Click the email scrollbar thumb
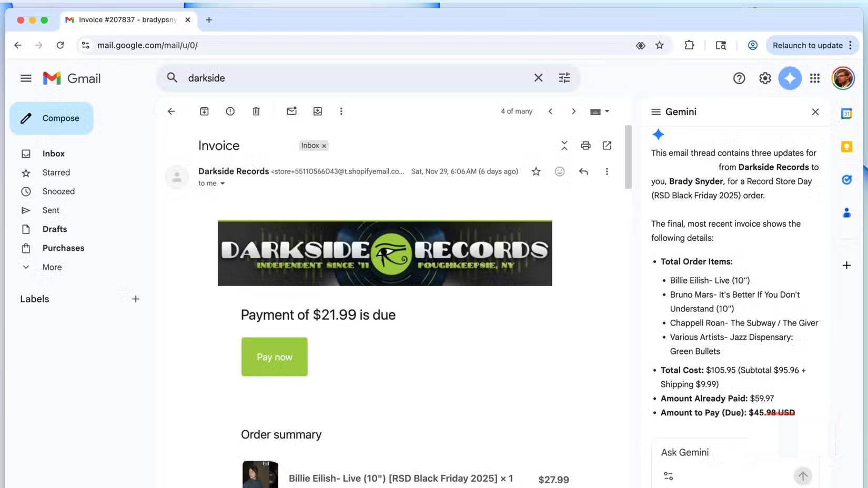Image resolution: width=868 pixels, height=488 pixels. pos(628,157)
